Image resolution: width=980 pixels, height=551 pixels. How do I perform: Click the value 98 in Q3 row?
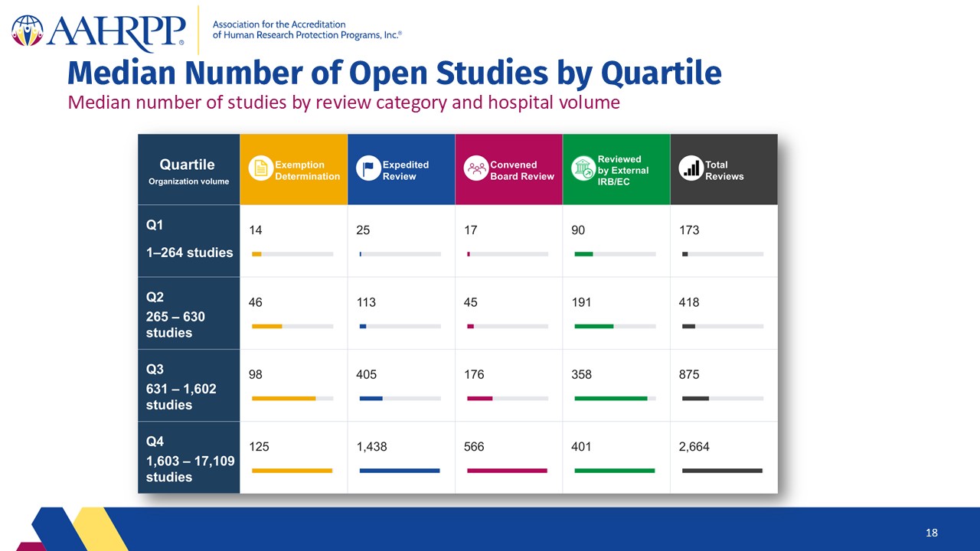tap(256, 374)
